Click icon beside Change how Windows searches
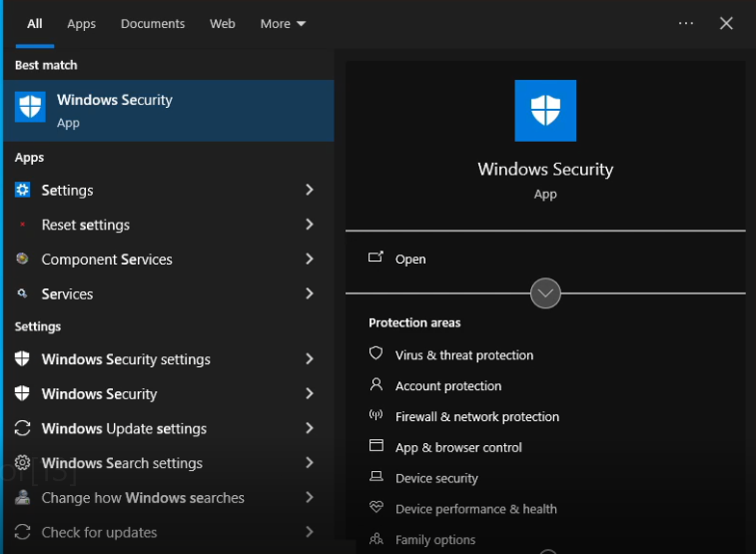The height and width of the screenshot is (554, 756). click(x=22, y=497)
